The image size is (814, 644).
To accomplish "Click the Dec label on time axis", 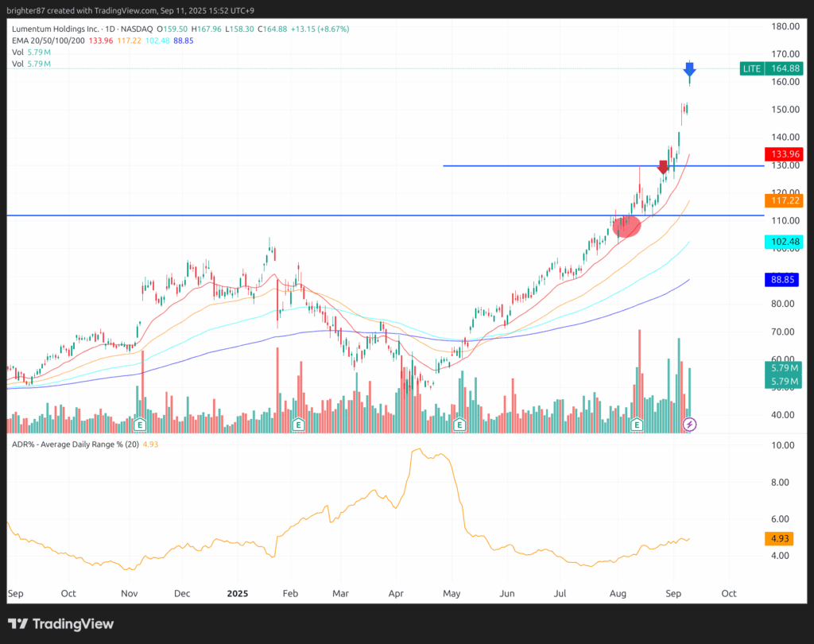I will click(x=182, y=594).
